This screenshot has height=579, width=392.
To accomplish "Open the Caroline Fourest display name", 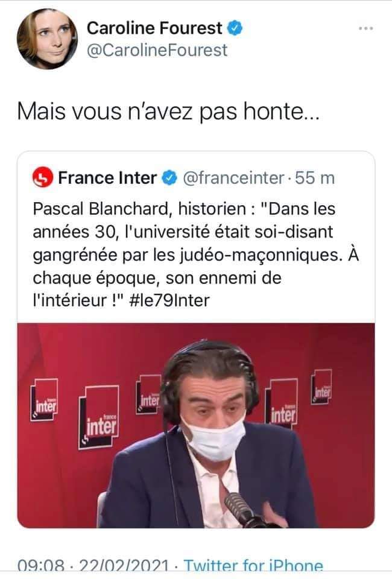I will (154, 28).
